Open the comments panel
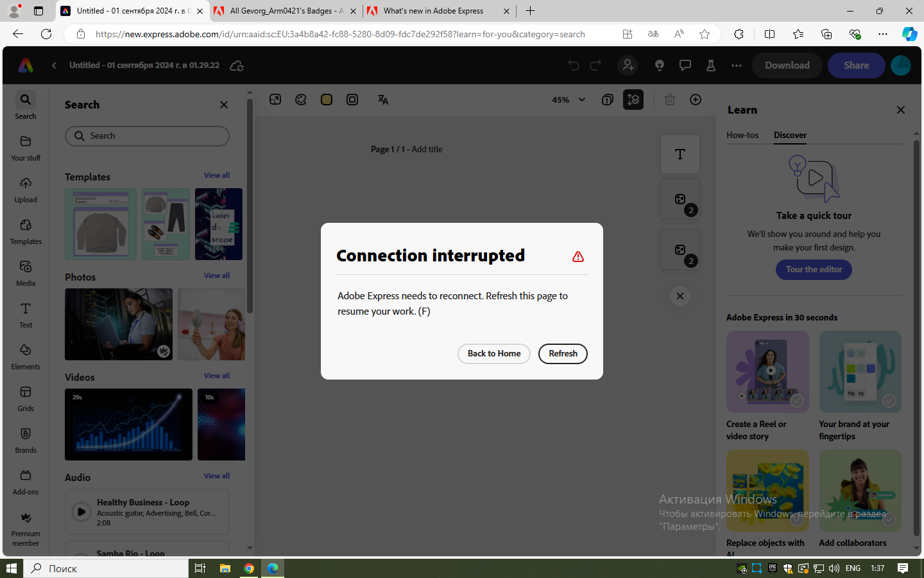924x578 pixels. coord(685,65)
